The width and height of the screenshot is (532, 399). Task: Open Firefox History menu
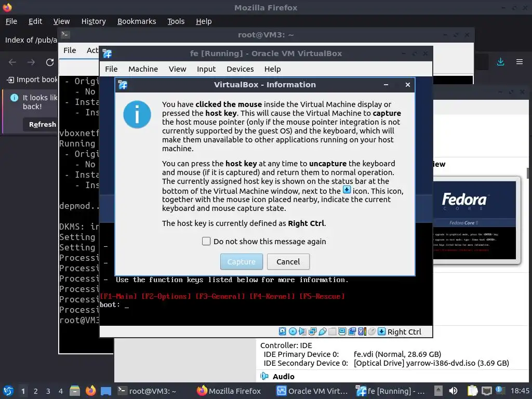94,21
